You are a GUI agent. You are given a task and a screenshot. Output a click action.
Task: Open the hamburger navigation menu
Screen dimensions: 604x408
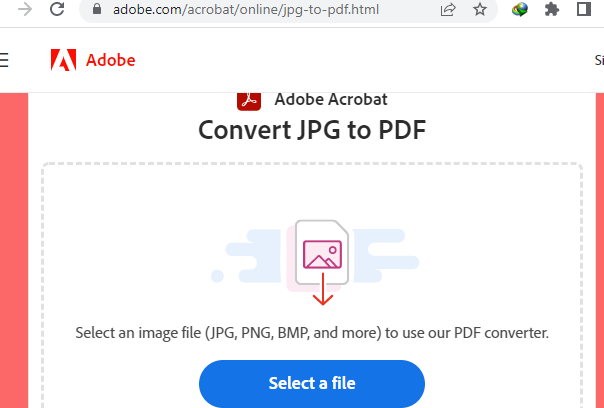coord(4,60)
